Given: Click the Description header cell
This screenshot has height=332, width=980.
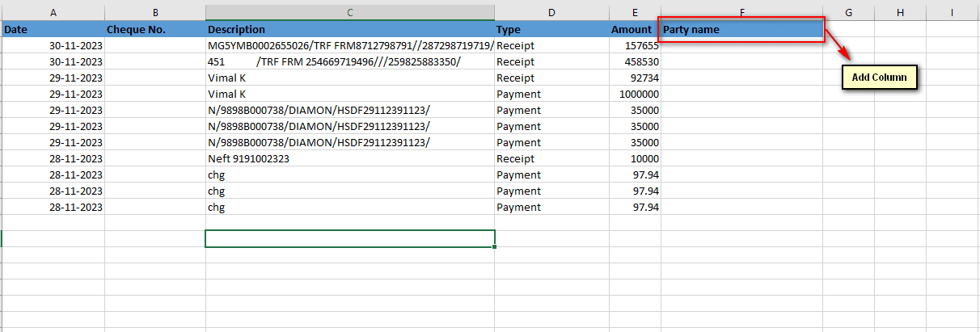Looking at the screenshot, I should tap(350, 29).
